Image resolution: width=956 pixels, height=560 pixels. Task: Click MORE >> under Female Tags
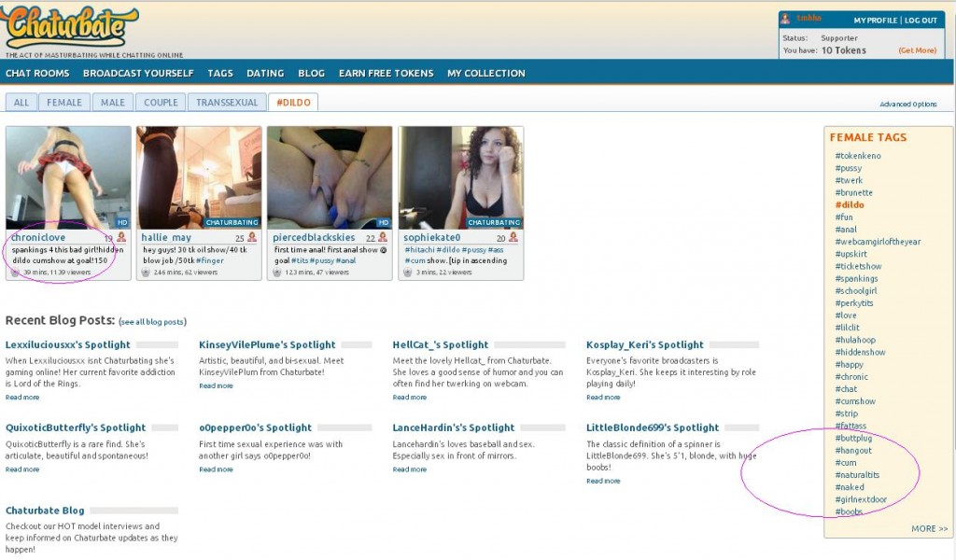929,529
